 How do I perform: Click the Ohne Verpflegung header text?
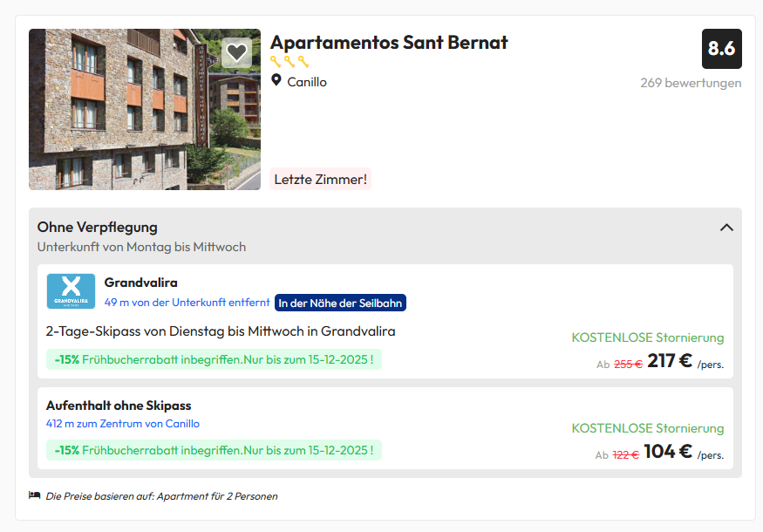pos(98,228)
